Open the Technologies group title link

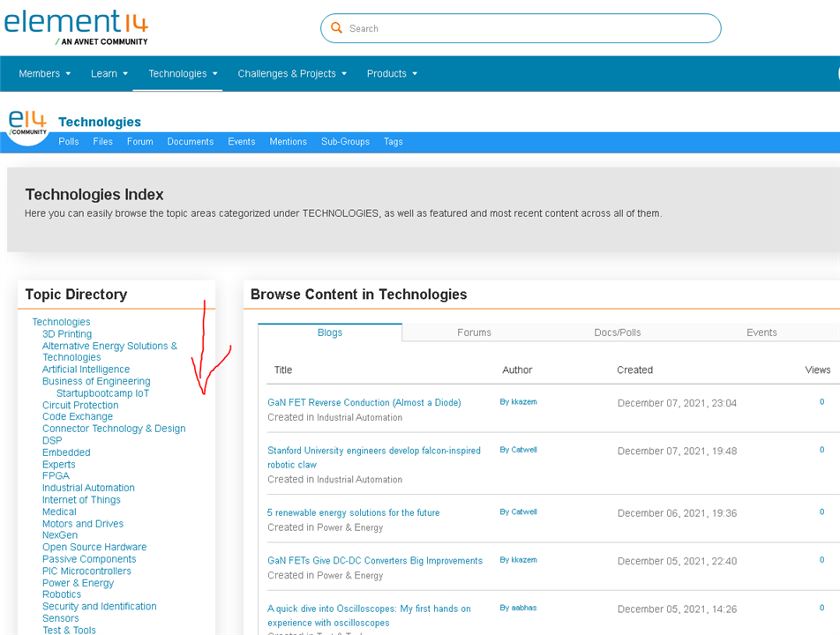[x=100, y=122]
